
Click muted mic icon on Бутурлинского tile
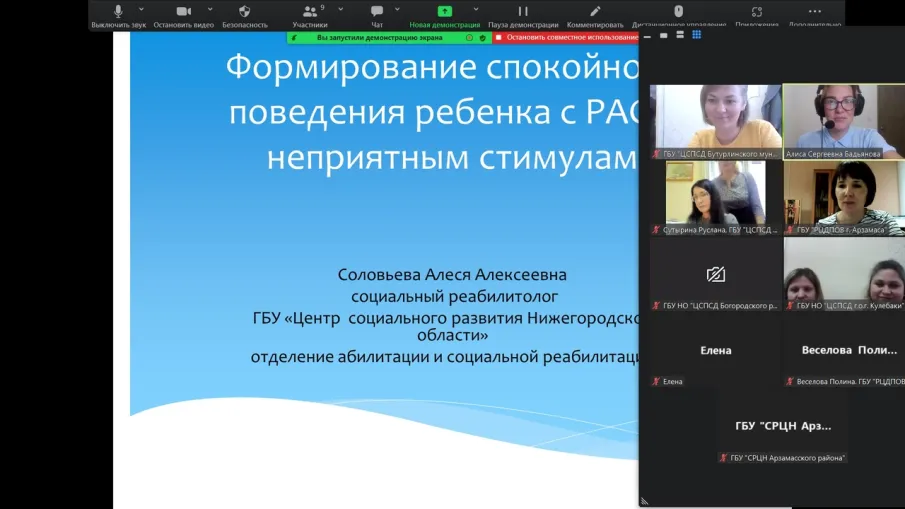656,154
